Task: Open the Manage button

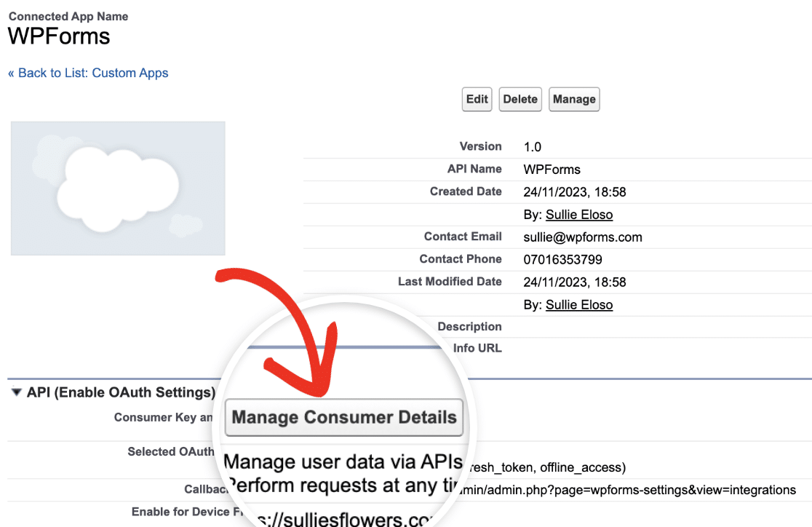Action: (x=574, y=99)
